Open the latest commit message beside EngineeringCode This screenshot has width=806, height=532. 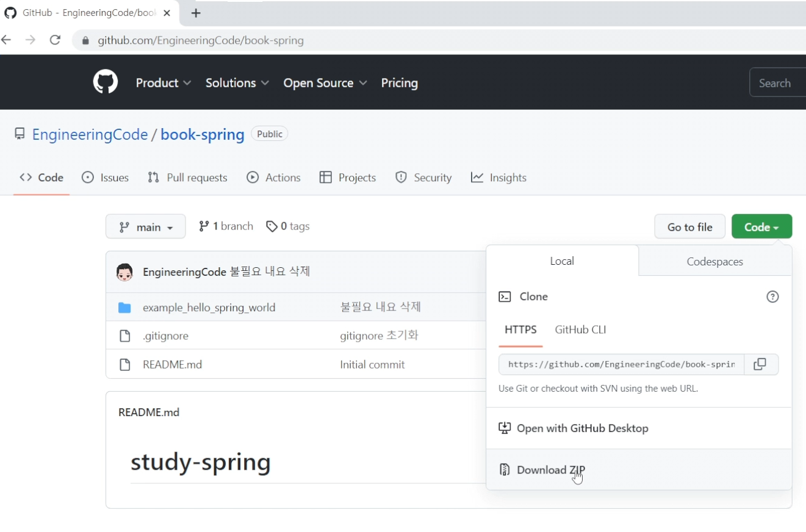coord(270,272)
